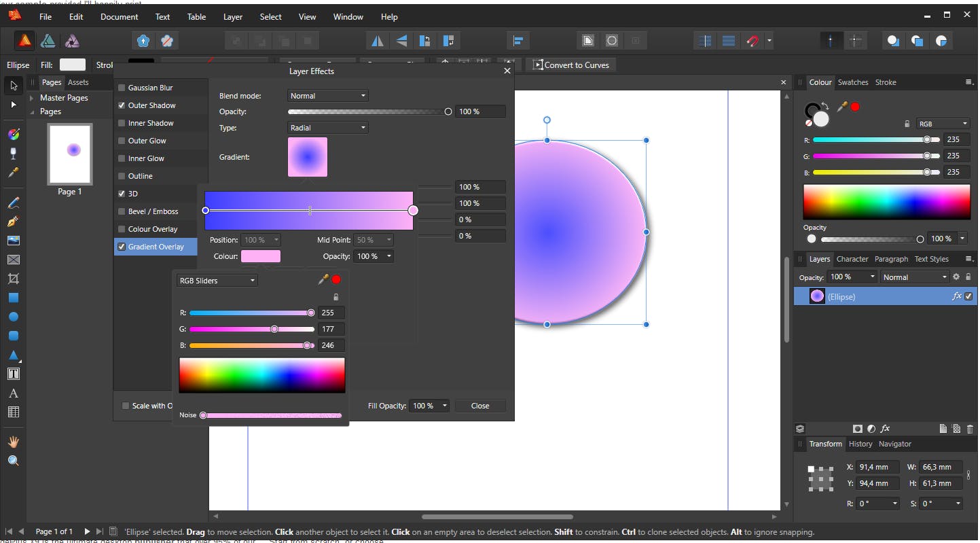Open the Blend mode Normal dropdown
Image resolution: width=980 pixels, height=543 pixels.
point(328,96)
